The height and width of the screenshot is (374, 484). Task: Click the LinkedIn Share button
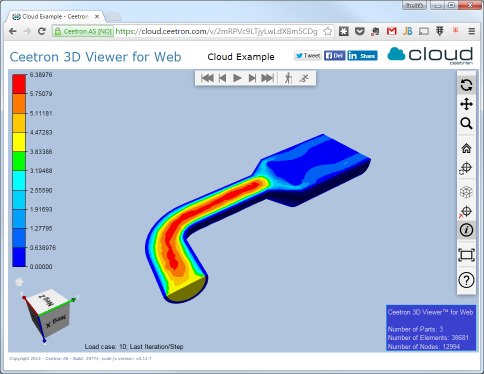(362, 56)
